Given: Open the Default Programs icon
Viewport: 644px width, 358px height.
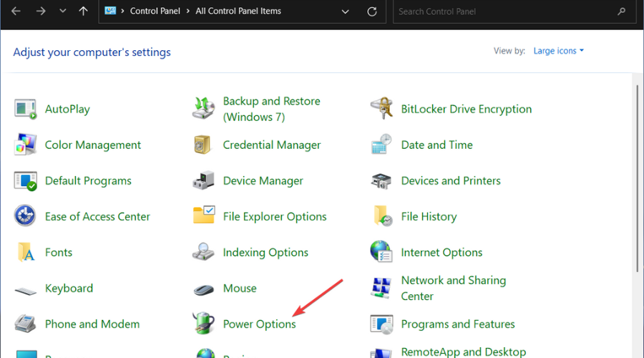Looking at the screenshot, I should 26,181.
